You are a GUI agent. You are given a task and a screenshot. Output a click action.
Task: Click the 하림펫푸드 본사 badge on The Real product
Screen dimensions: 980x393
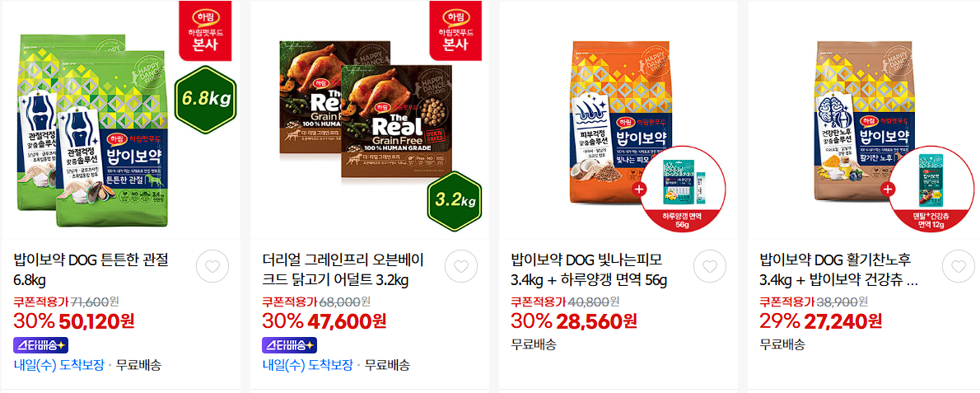[458, 31]
